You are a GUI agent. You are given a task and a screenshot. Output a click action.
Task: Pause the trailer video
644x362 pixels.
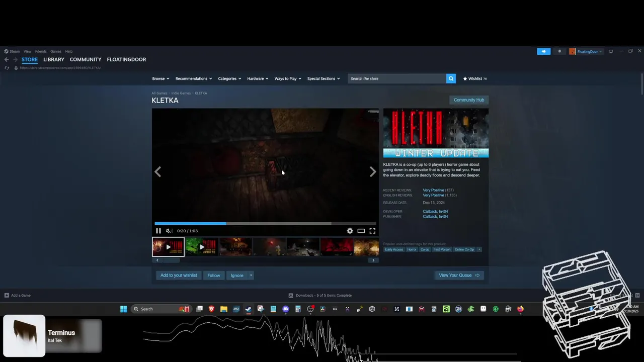click(x=158, y=231)
